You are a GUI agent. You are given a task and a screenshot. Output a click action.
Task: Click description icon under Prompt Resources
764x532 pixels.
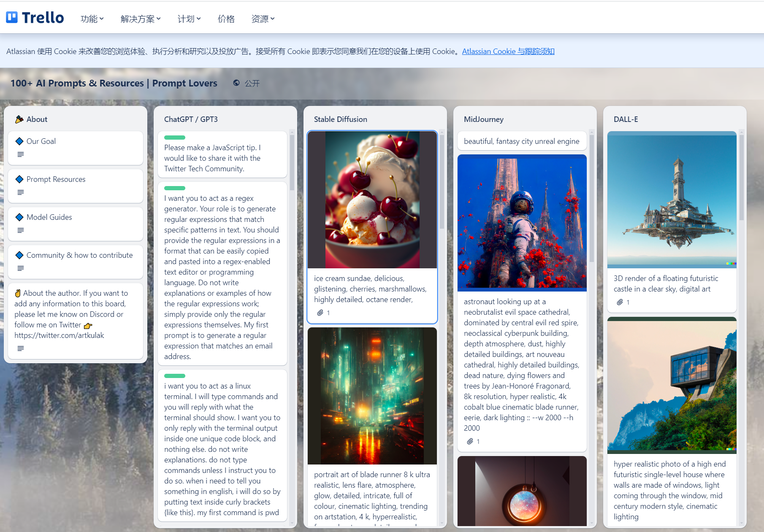pos(20,192)
